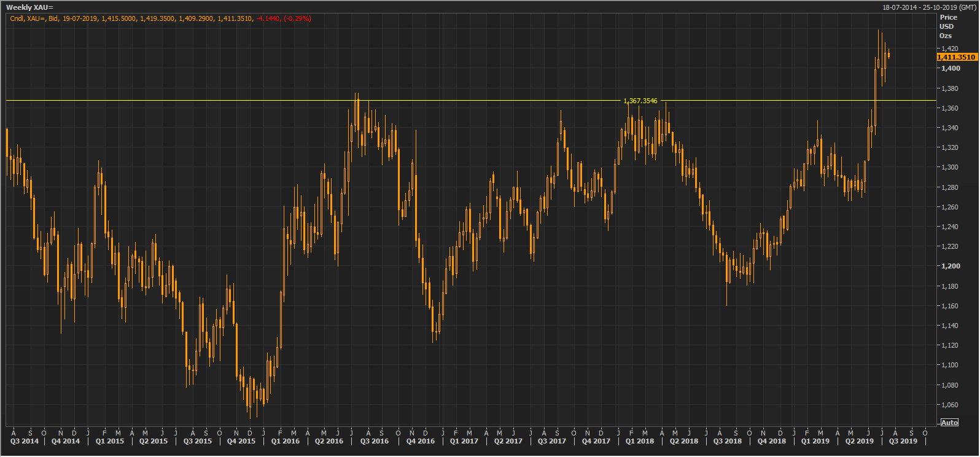Click the 1,240 price axis label

pos(950,227)
